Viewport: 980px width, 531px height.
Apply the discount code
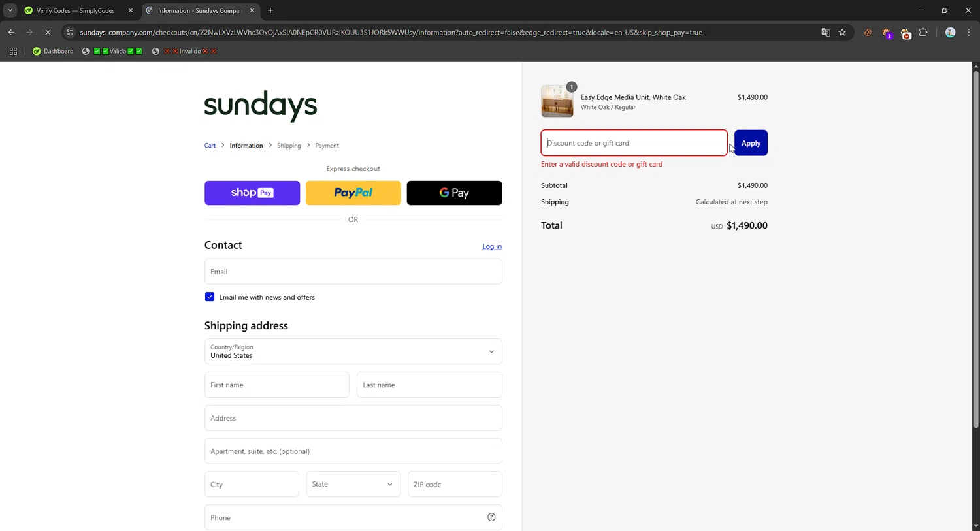point(751,143)
